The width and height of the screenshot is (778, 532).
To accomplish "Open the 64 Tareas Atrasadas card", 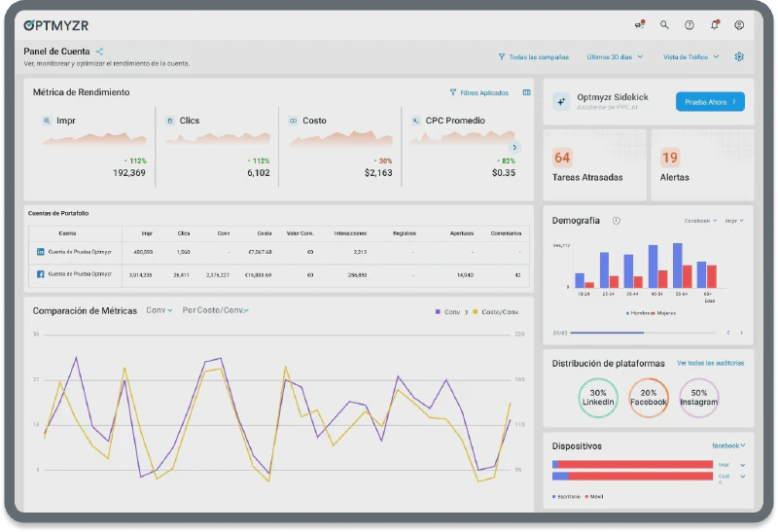I will coord(592,165).
